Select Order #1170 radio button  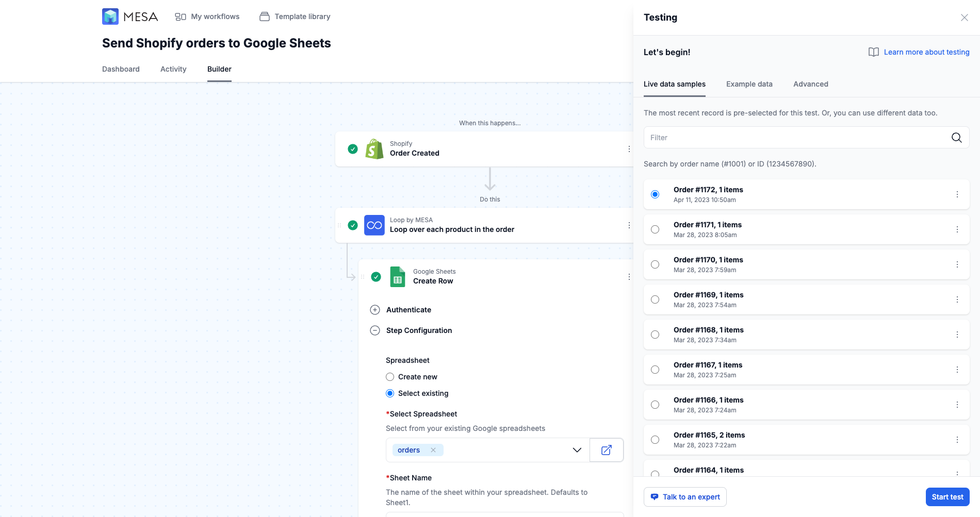coord(655,264)
